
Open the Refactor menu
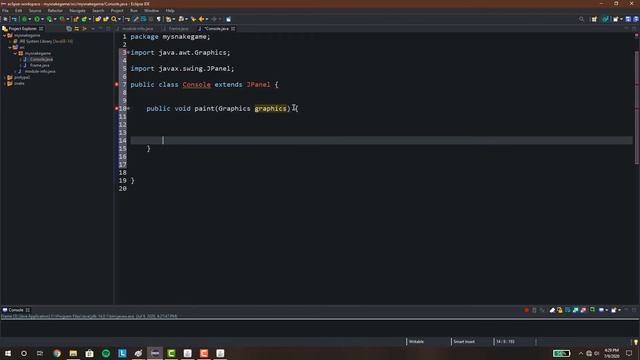(x=55, y=11)
